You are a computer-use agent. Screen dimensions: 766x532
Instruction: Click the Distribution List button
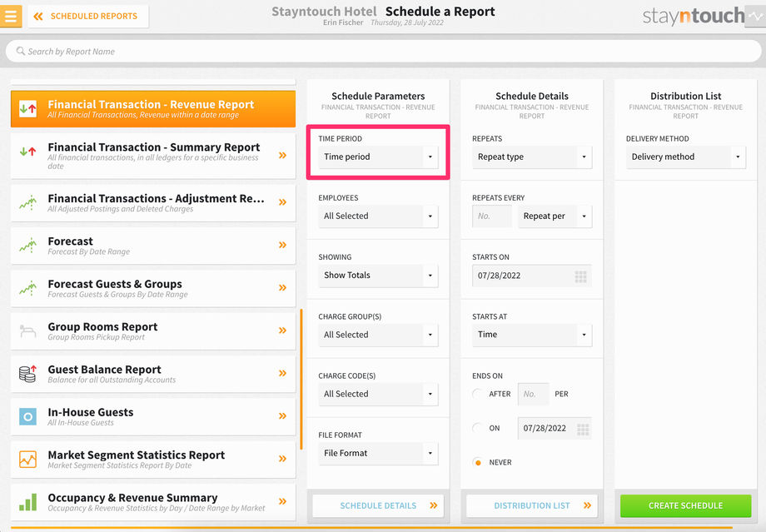pos(532,505)
